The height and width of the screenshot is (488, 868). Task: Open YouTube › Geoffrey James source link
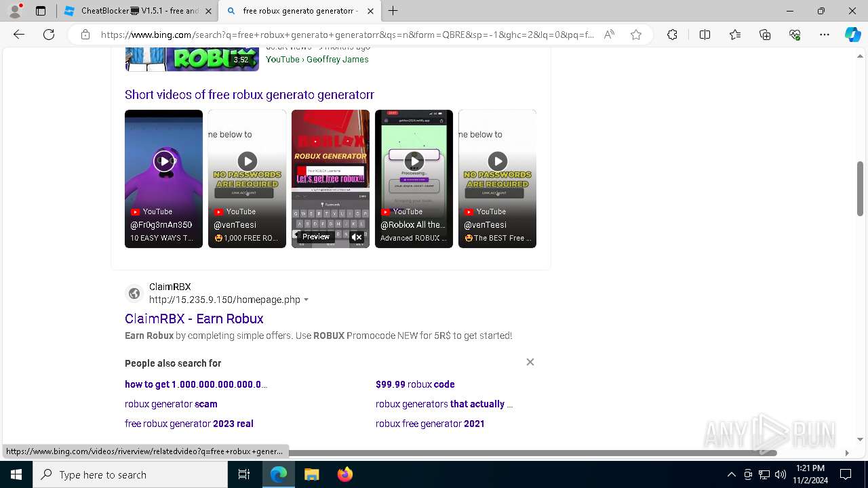pos(317,60)
